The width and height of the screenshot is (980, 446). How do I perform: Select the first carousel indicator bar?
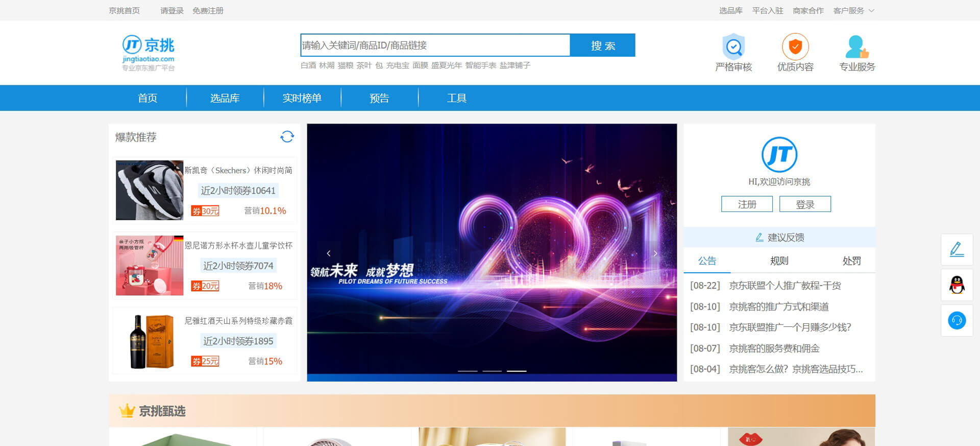pos(468,371)
